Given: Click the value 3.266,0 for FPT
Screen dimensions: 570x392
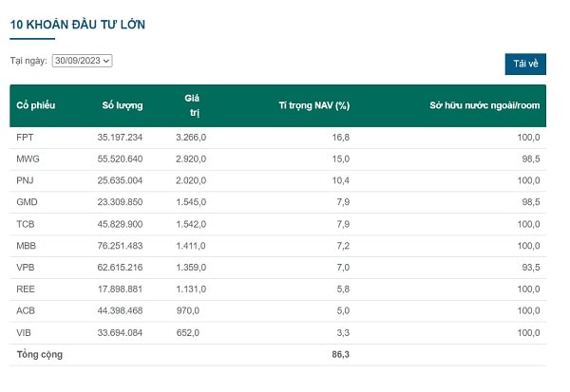Looking at the screenshot, I should tap(191, 138).
